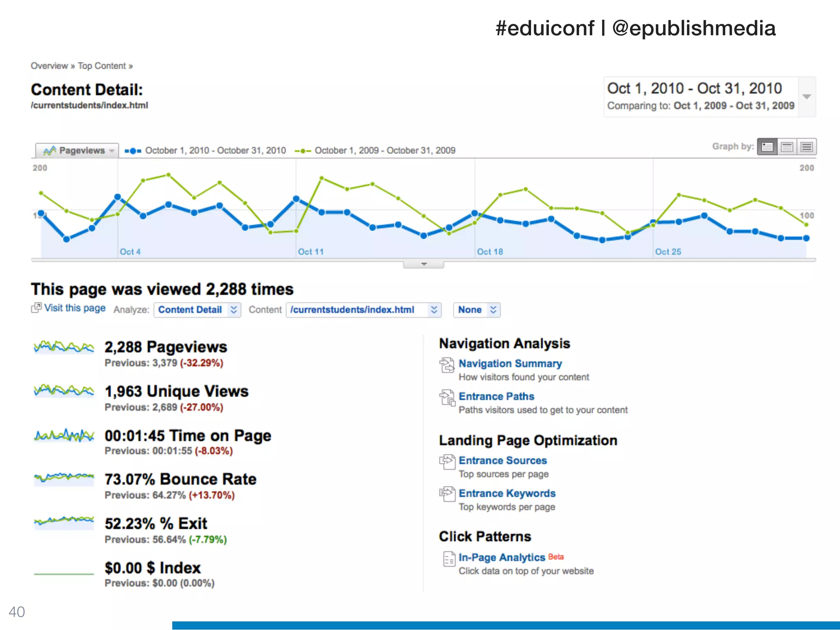
Task: Expand the graph panel handle arrow
Action: click(x=424, y=264)
